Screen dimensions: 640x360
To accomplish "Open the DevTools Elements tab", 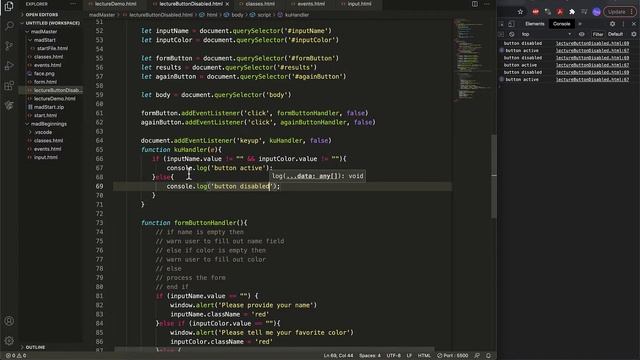I will tap(535, 24).
